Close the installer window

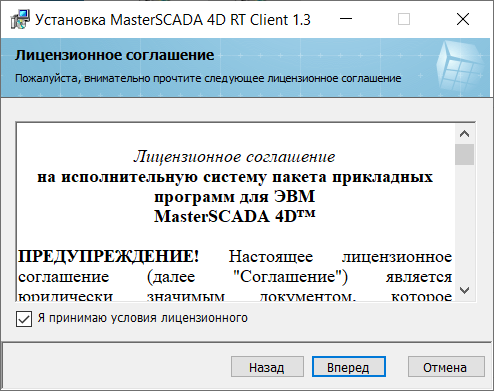click(463, 19)
